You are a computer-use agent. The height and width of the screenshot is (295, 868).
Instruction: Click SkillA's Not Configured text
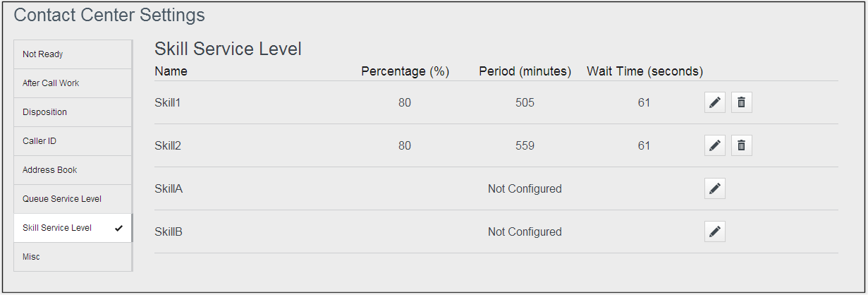[525, 189]
